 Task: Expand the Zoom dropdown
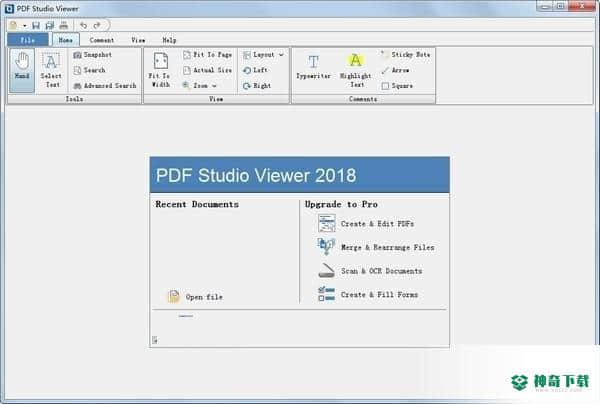coord(214,86)
